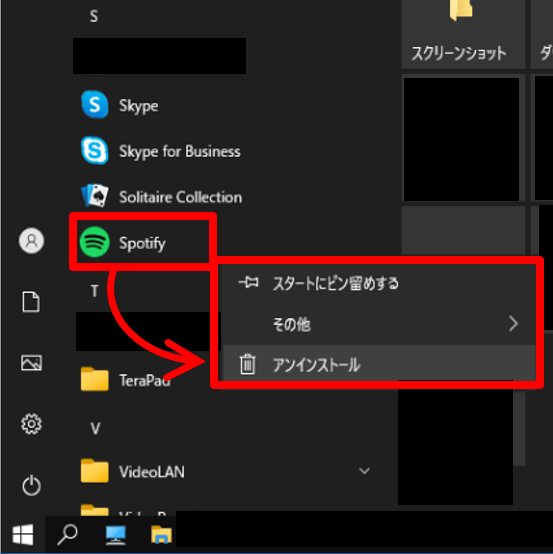Open Solitaire Collection card icon
Viewport: 553px width, 554px height.
pyautogui.click(x=94, y=195)
